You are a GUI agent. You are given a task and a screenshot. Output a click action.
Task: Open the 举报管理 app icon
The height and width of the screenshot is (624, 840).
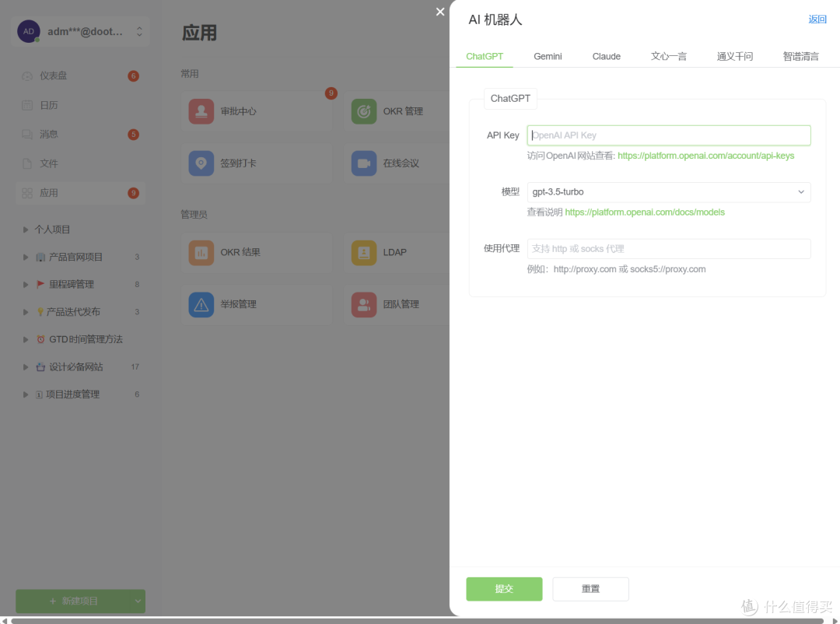coord(201,304)
